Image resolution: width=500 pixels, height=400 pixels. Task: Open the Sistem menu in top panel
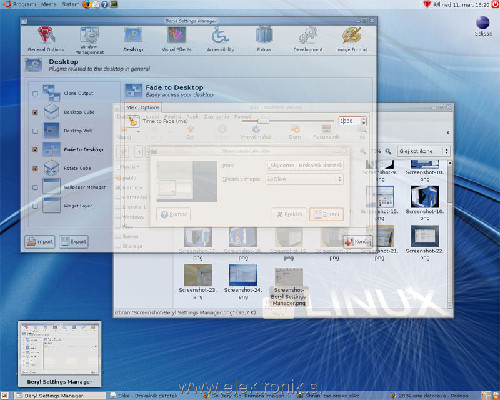pyautogui.click(x=70, y=4)
